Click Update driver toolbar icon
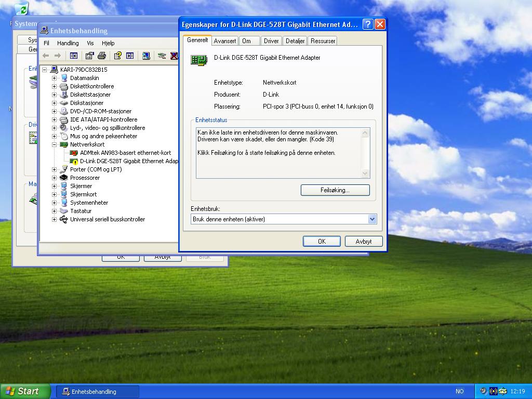Image resolution: width=532 pixels, height=399 pixels. [162, 56]
